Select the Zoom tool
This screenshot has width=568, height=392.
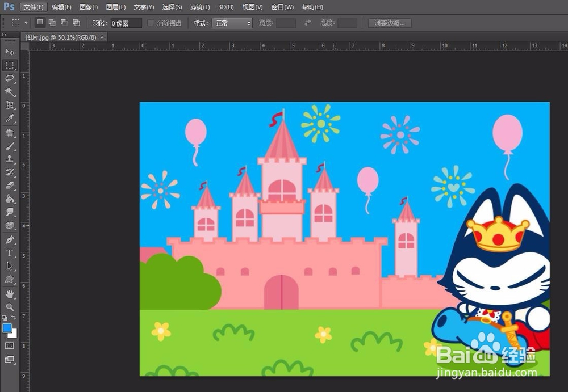(x=10, y=307)
